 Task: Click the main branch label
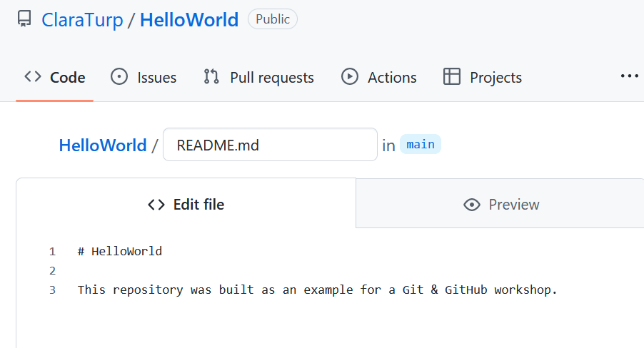click(x=420, y=145)
